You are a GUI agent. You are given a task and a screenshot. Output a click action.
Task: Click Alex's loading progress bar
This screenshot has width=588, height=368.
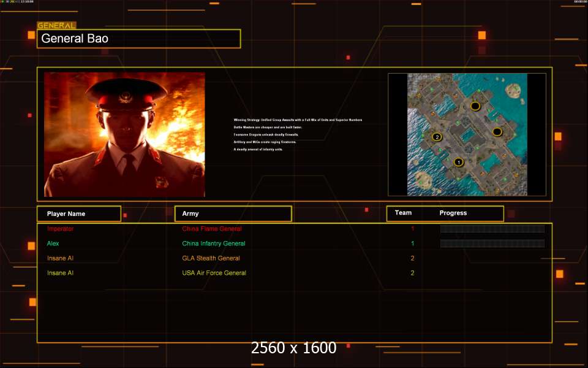click(492, 243)
